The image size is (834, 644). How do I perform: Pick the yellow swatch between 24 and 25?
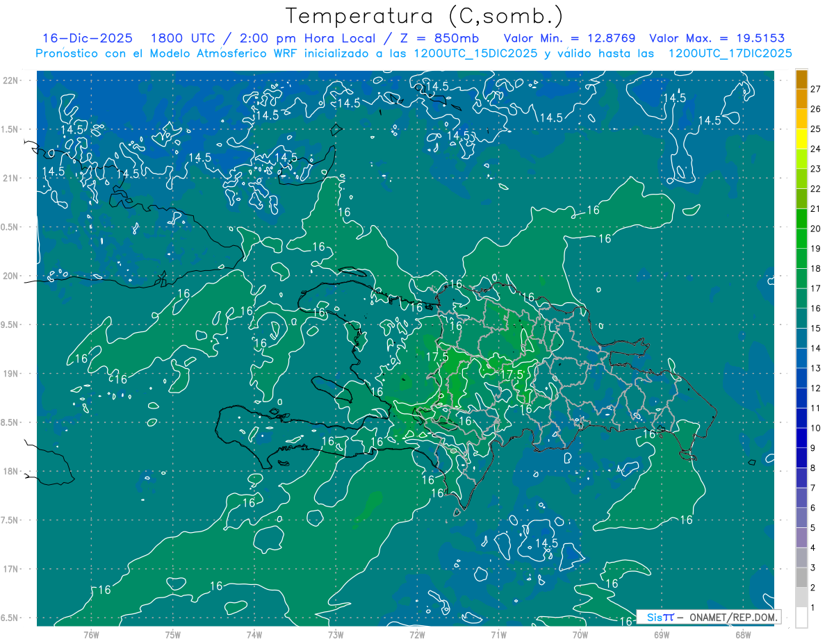coord(801,139)
